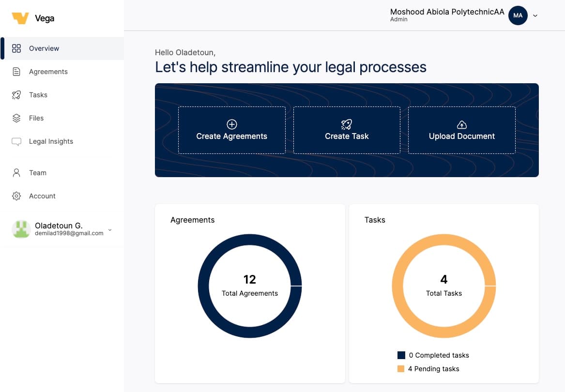Click the Legal Insights chat icon
Image resolution: width=565 pixels, height=392 pixels.
point(16,141)
